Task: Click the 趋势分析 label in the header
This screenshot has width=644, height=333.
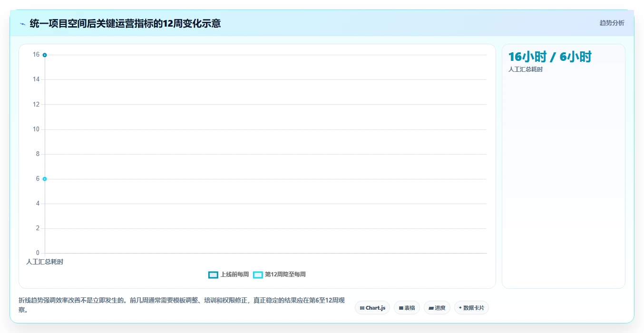Action: pos(612,23)
